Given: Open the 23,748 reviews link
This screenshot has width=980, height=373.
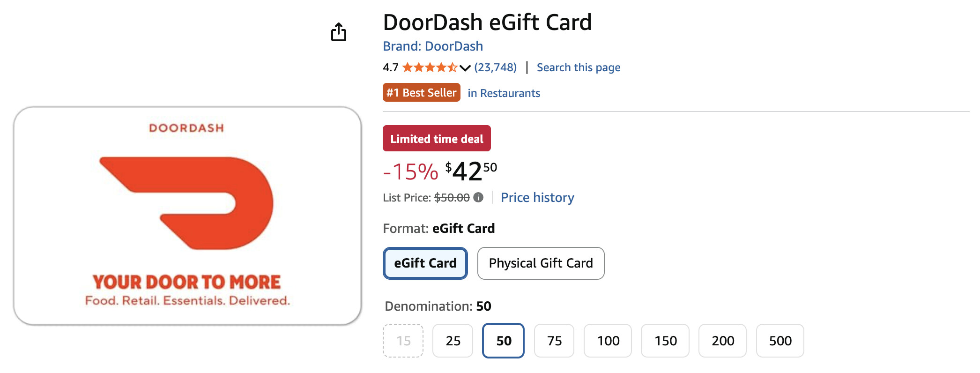Looking at the screenshot, I should [x=495, y=67].
